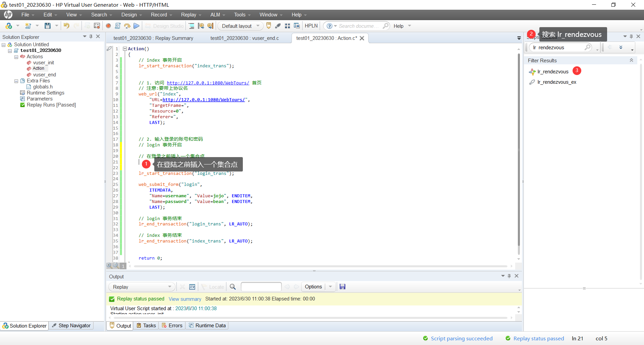Pin the Solution Explorer panel
This screenshot has width=644, height=345.
(91, 37)
